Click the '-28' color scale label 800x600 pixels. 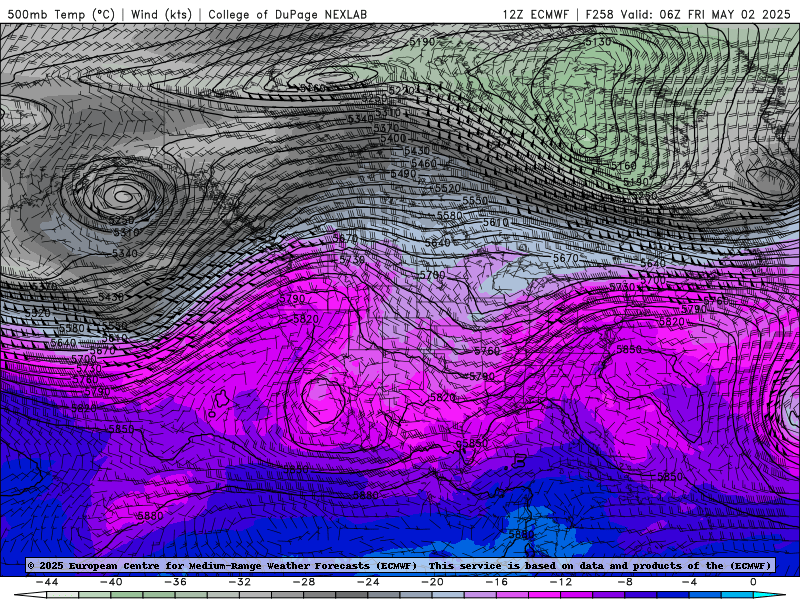pyautogui.click(x=304, y=582)
